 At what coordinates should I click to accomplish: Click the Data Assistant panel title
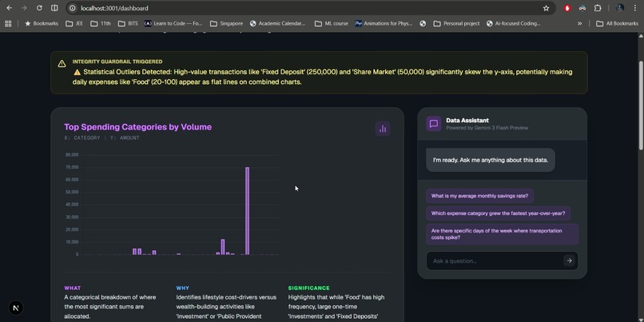tap(467, 121)
